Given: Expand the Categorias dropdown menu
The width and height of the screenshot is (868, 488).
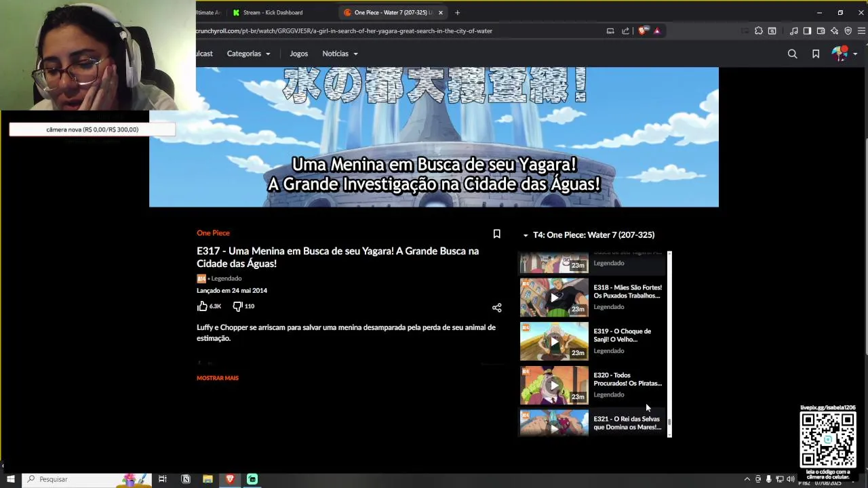Looking at the screenshot, I should pyautogui.click(x=248, y=54).
